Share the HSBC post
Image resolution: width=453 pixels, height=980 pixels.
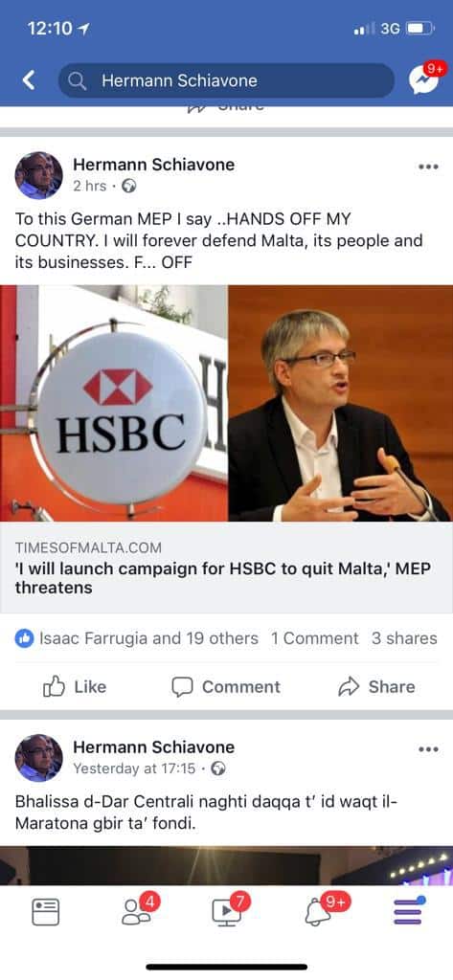click(376, 687)
